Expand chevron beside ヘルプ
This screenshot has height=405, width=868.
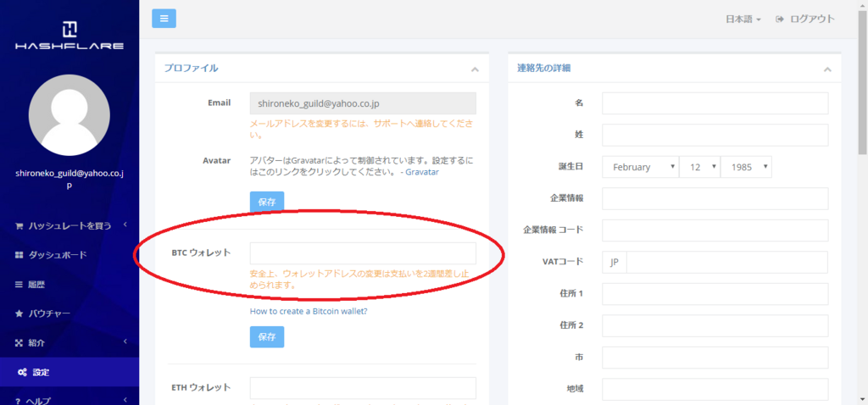tap(125, 399)
